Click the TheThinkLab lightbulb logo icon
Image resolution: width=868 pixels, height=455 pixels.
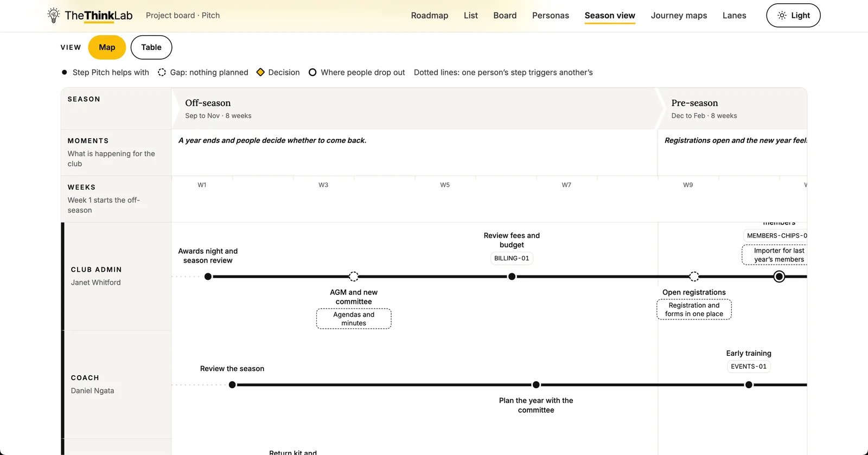click(53, 15)
